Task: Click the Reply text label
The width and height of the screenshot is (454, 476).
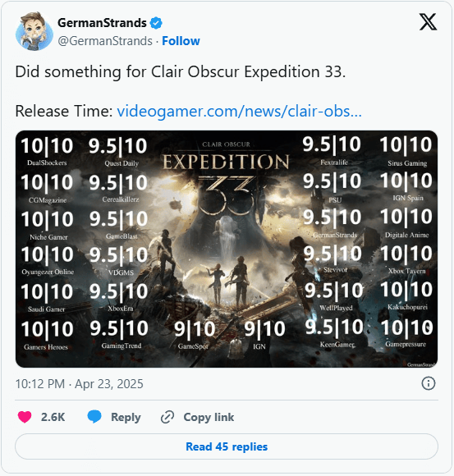Action: pos(126,418)
